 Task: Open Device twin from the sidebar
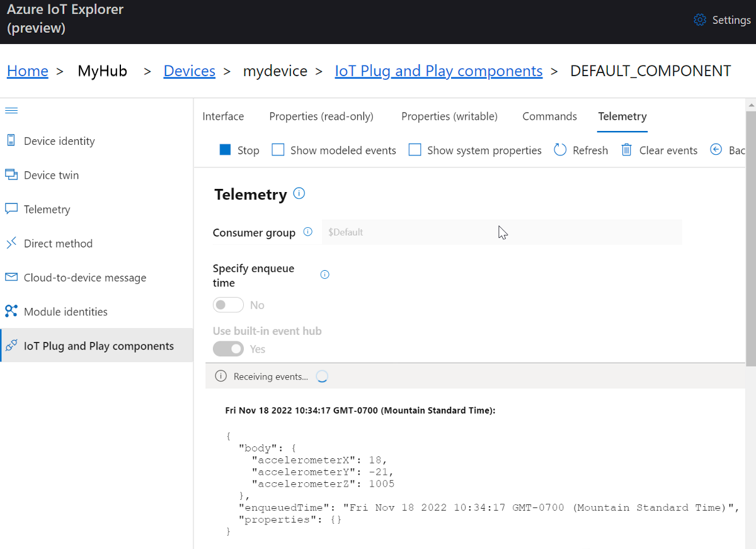click(x=11, y=174)
